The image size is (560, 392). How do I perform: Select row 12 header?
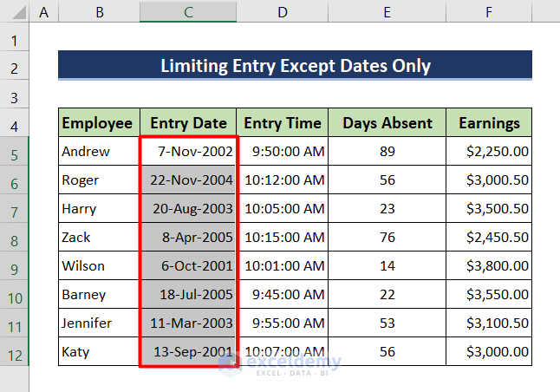tap(15, 353)
